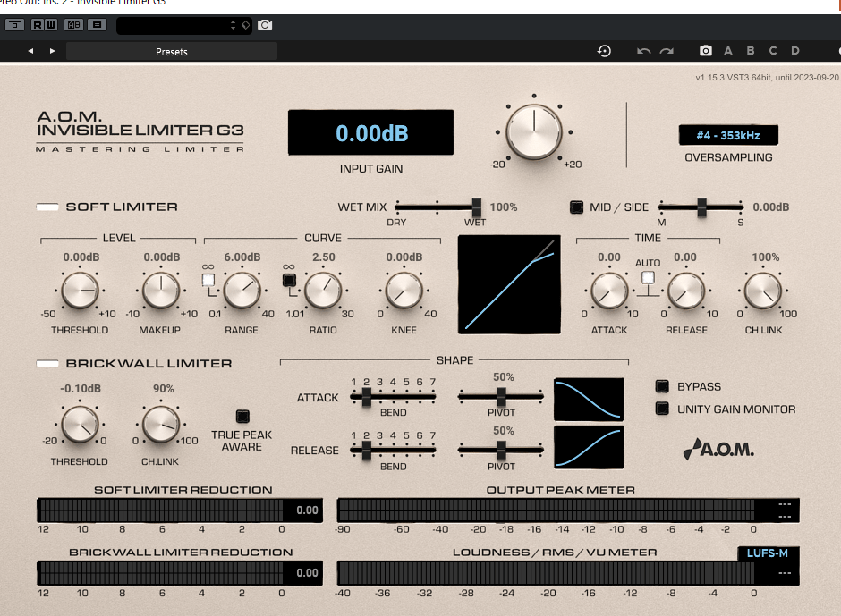Go to previous preset arrow

(30, 51)
